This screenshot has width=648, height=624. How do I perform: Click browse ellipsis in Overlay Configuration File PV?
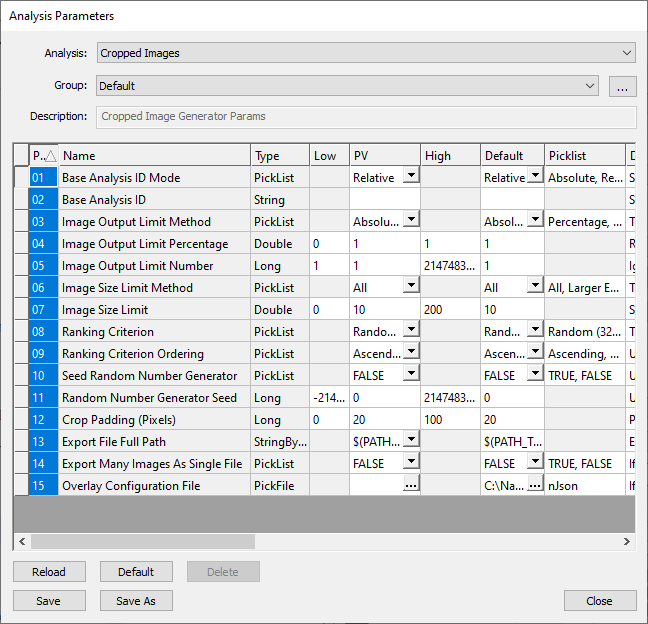(410, 486)
